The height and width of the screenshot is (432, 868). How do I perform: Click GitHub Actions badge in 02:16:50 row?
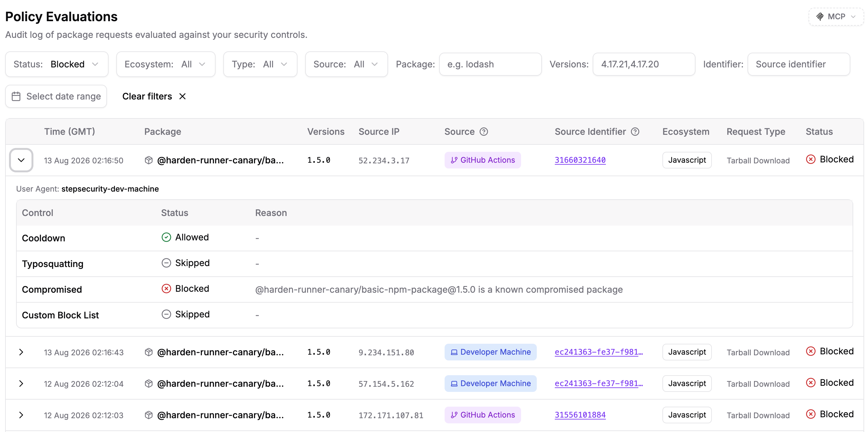pyautogui.click(x=483, y=160)
